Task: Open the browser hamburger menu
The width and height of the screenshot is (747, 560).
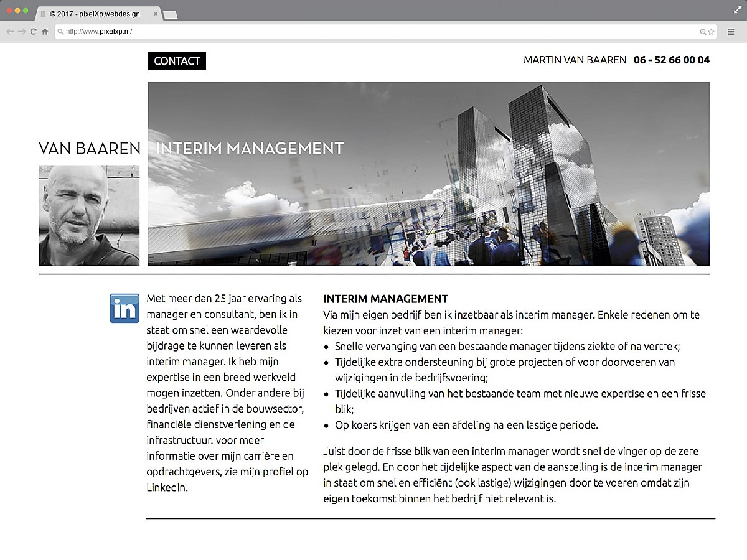Action: pos(730,31)
